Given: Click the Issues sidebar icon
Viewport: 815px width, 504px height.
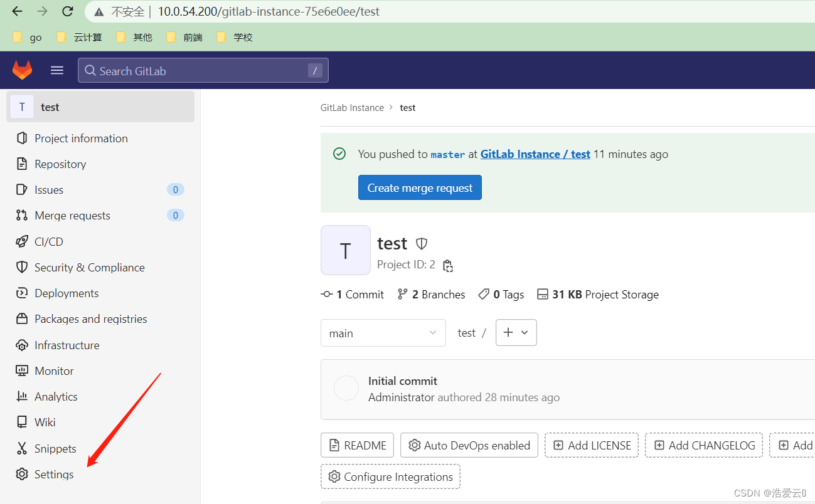Looking at the screenshot, I should tap(22, 189).
